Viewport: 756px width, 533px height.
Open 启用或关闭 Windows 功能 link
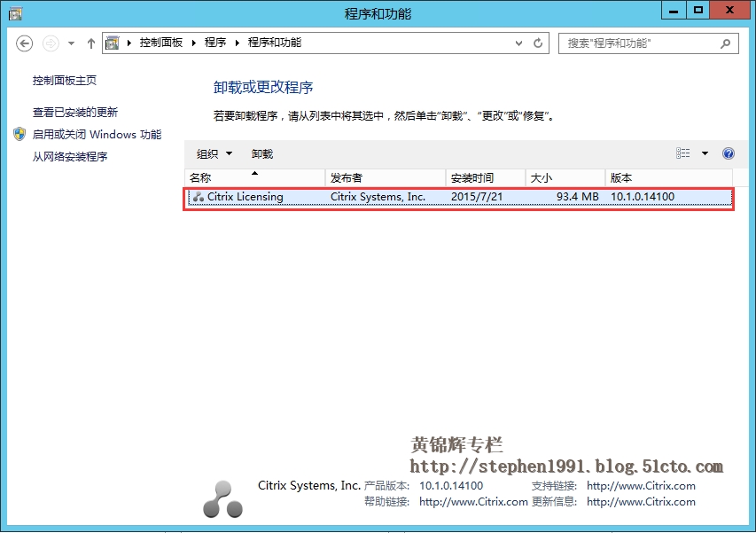click(x=97, y=135)
